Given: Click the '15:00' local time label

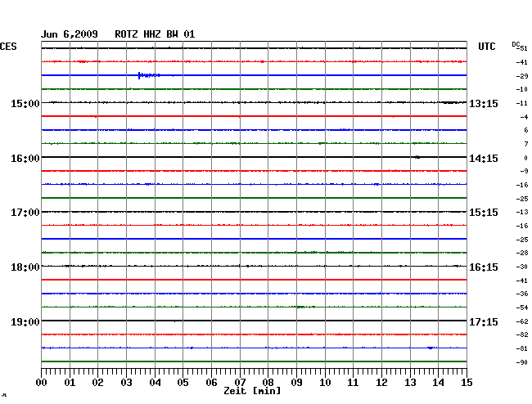Looking at the screenshot, I should pos(25,104).
